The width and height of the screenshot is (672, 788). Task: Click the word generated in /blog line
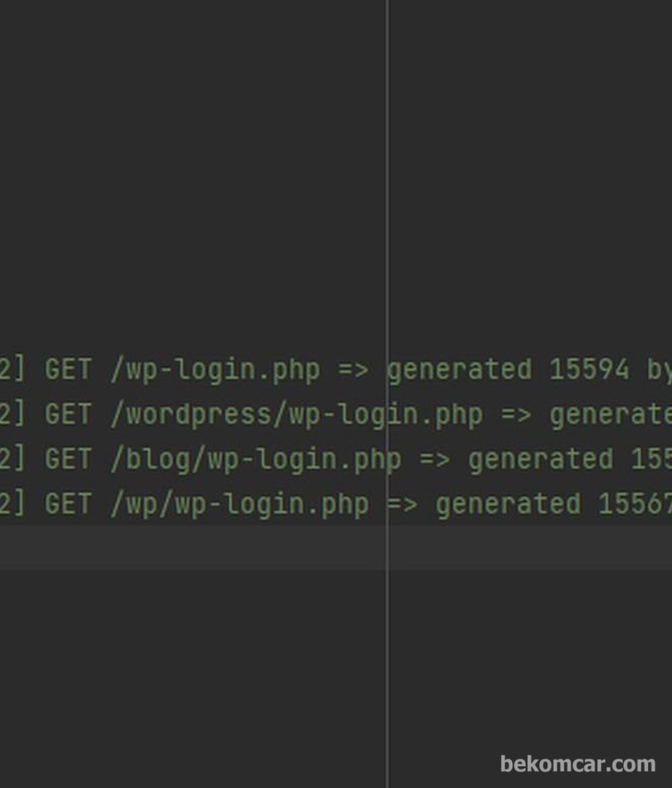click(x=541, y=460)
